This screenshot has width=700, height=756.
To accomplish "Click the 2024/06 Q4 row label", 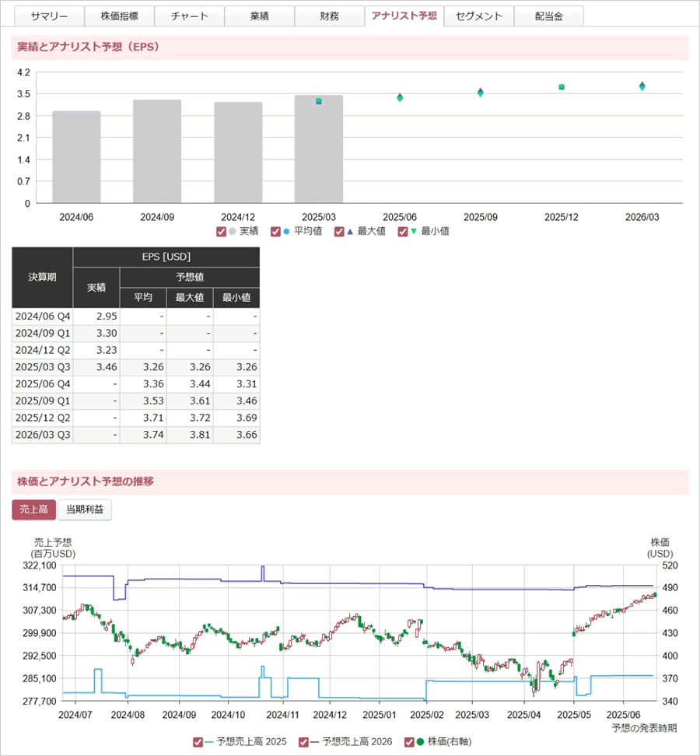I will point(43,317).
